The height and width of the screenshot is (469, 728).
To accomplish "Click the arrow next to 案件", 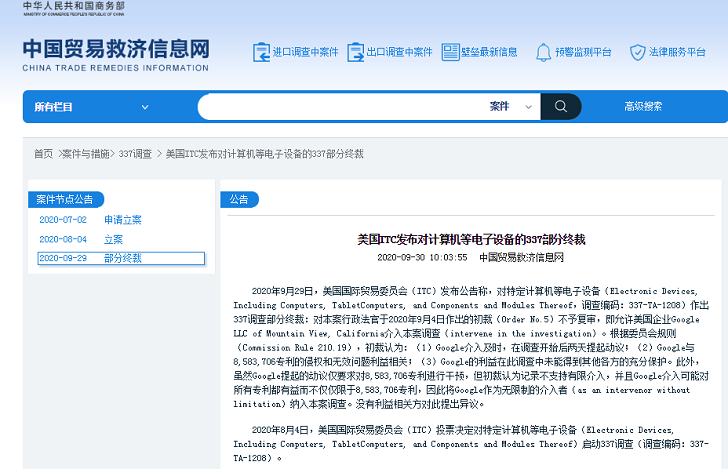I will pyautogui.click(x=528, y=107).
